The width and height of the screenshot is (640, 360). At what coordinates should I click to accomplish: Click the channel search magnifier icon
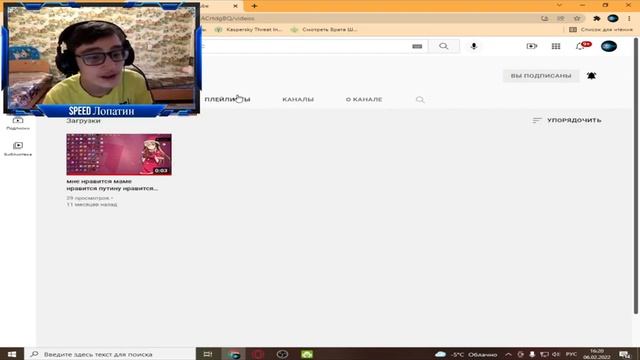[x=420, y=100]
